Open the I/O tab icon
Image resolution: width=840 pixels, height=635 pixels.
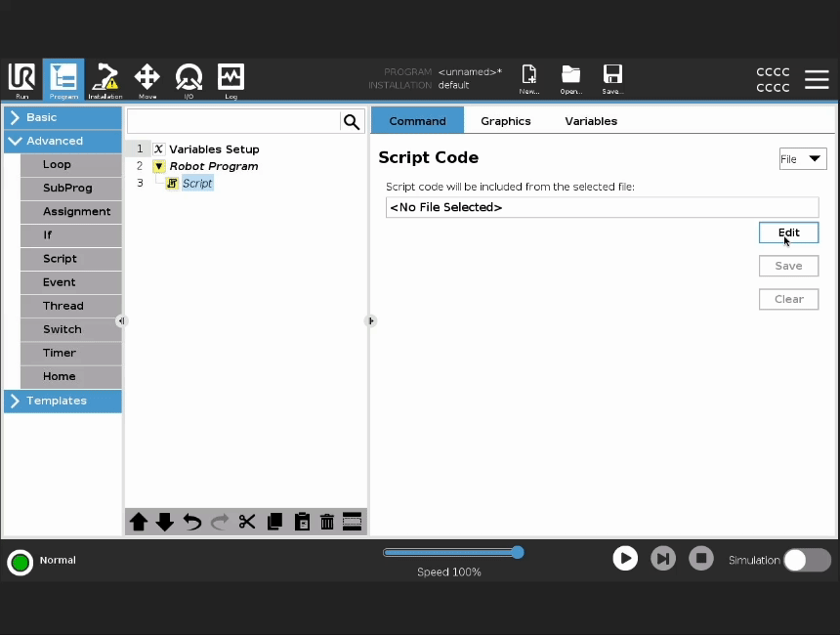click(x=189, y=79)
